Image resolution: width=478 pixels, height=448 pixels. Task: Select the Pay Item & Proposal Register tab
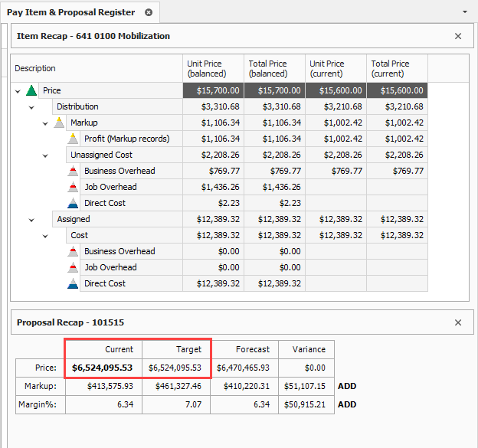click(70, 12)
